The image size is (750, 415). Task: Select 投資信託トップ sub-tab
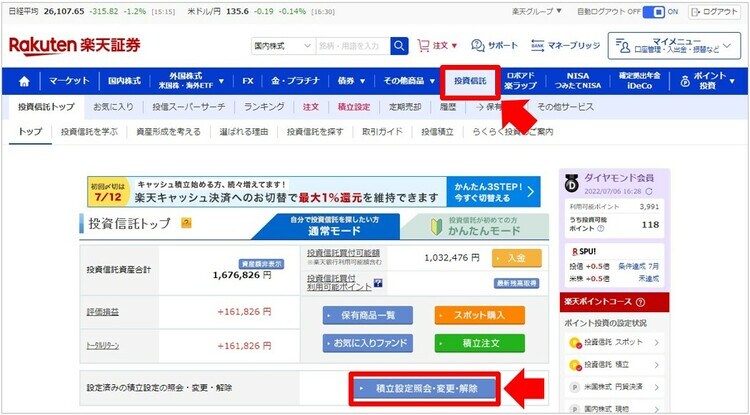tap(46, 107)
